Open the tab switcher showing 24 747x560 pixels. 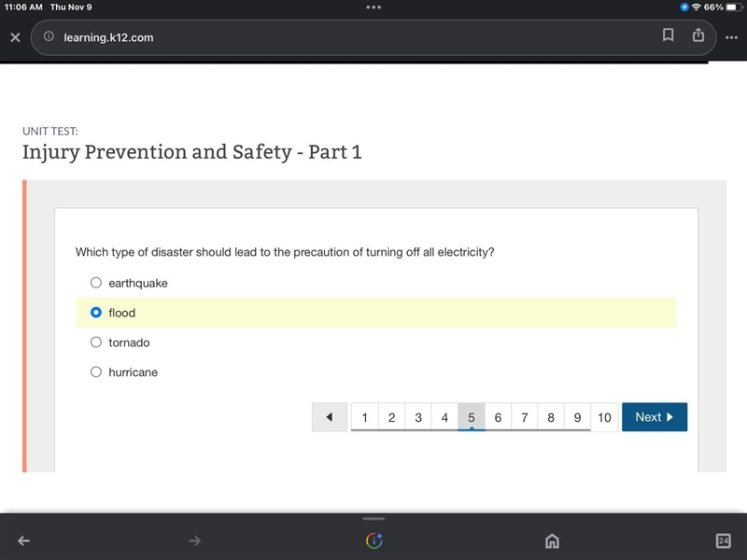(723, 540)
